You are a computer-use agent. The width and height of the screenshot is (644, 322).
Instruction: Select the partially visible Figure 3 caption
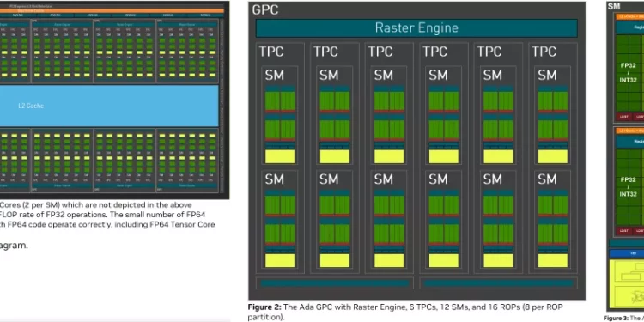coord(624,318)
